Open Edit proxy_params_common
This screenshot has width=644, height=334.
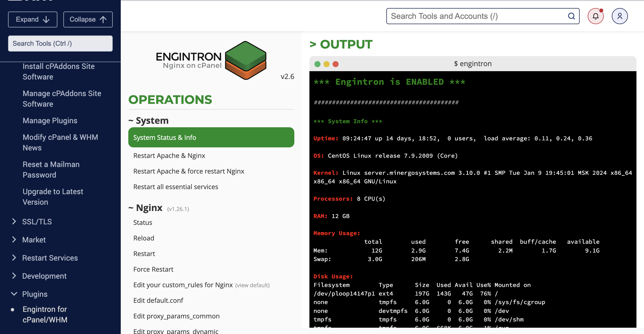tap(176, 316)
